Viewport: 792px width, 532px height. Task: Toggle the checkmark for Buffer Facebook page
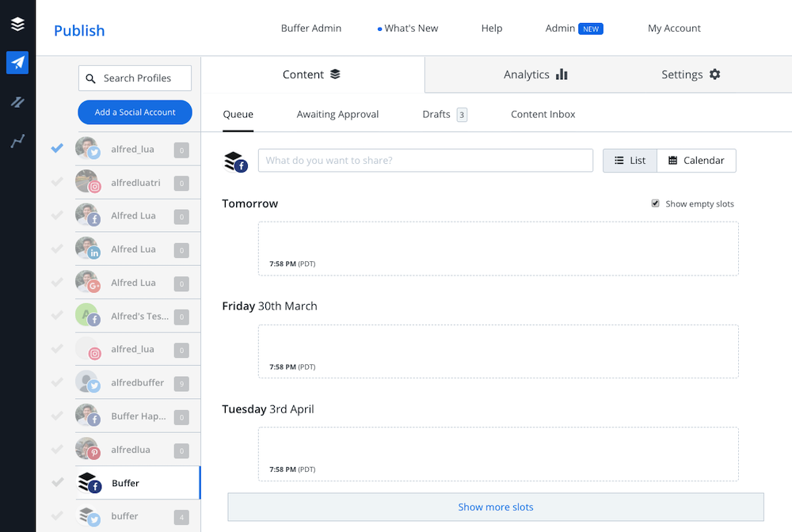(x=58, y=482)
